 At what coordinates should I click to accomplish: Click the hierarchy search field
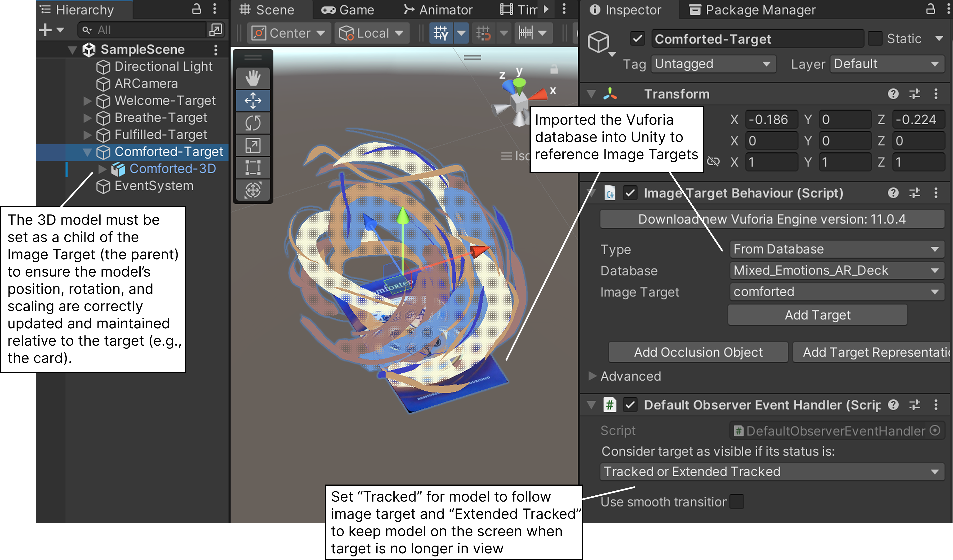(142, 30)
